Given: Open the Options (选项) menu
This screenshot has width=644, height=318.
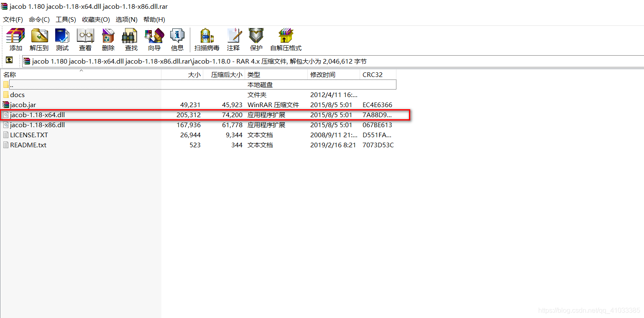Looking at the screenshot, I should pyautogui.click(x=127, y=20).
